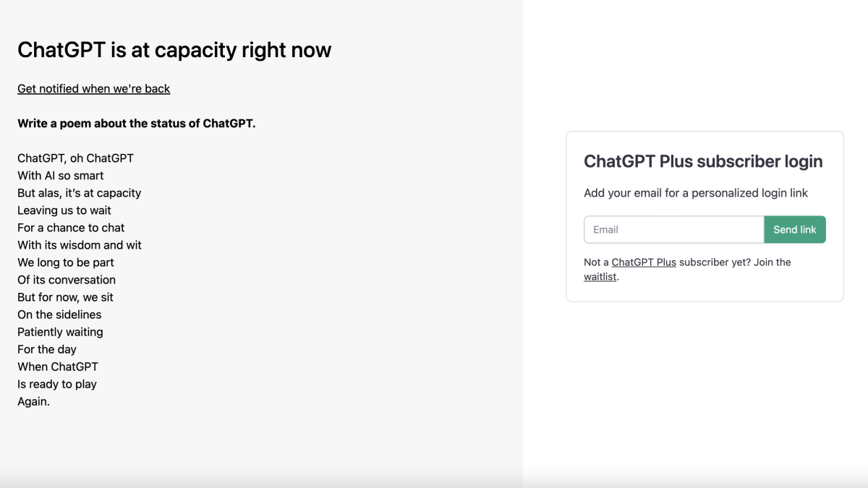Click the poem line "Patiently waiting"
868x488 pixels.
click(60, 332)
